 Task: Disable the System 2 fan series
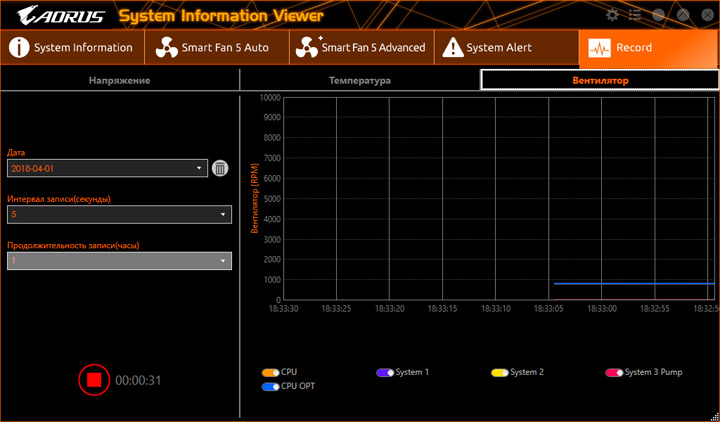coord(499,372)
